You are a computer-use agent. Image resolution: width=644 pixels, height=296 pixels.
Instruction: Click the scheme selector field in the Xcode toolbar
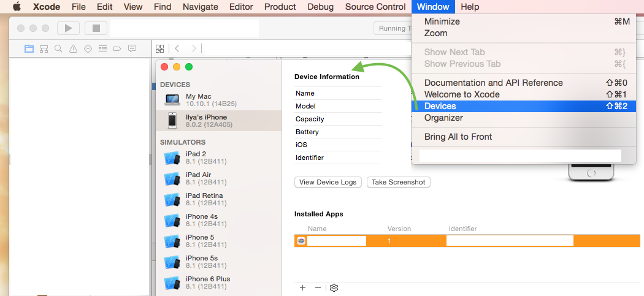coord(185,28)
